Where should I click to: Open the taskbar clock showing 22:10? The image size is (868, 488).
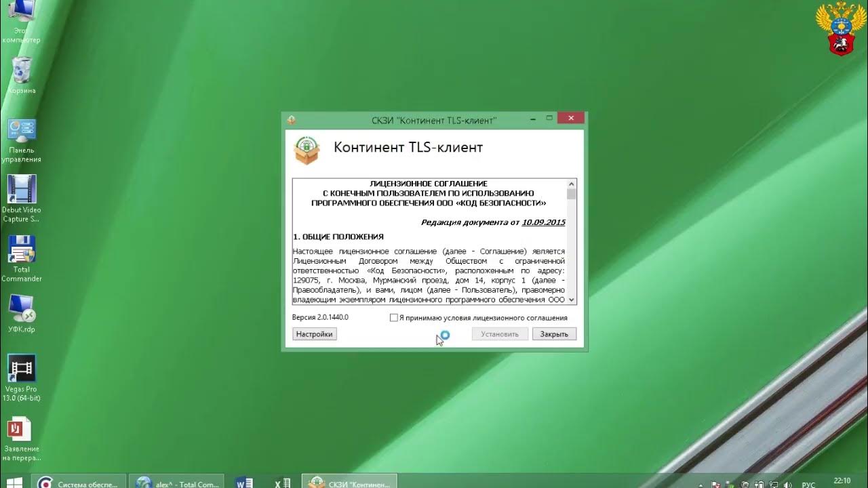[842, 481]
